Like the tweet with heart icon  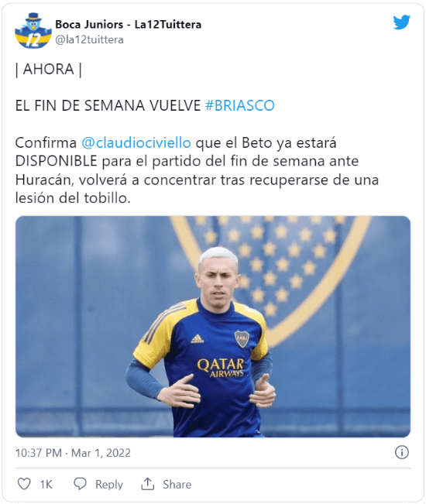pyautogui.click(x=24, y=484)
